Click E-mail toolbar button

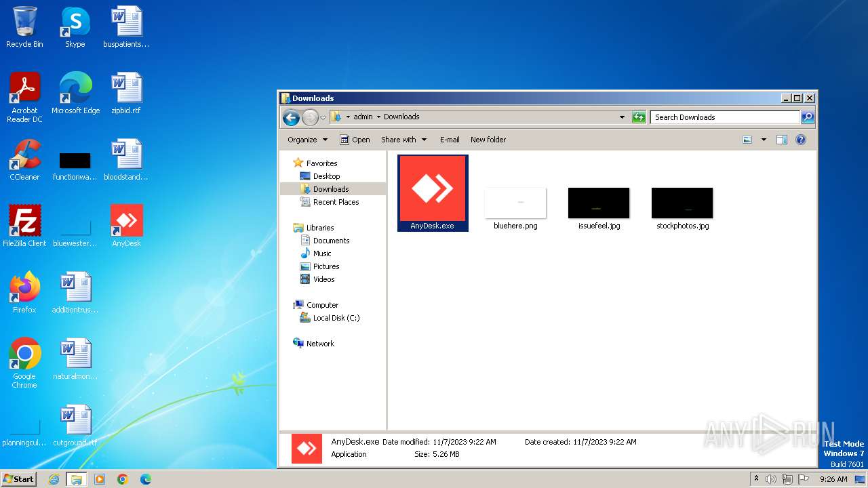click(450, 140)
